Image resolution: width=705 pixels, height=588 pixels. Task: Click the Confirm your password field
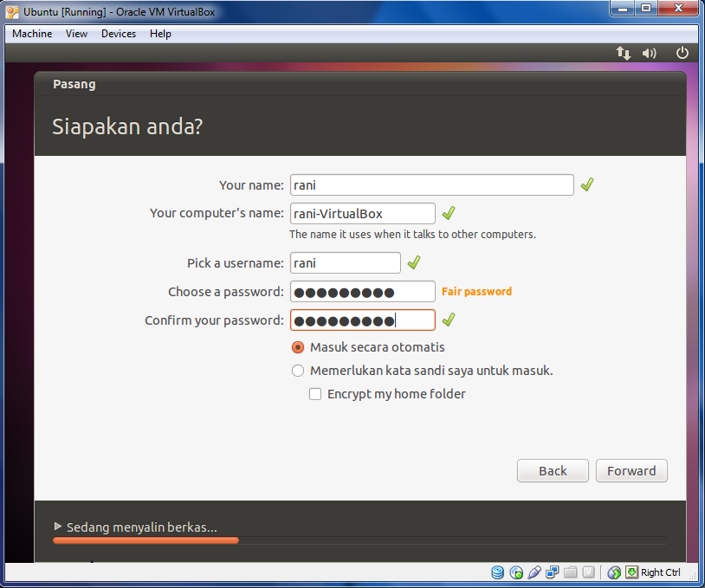click(362, 320)
